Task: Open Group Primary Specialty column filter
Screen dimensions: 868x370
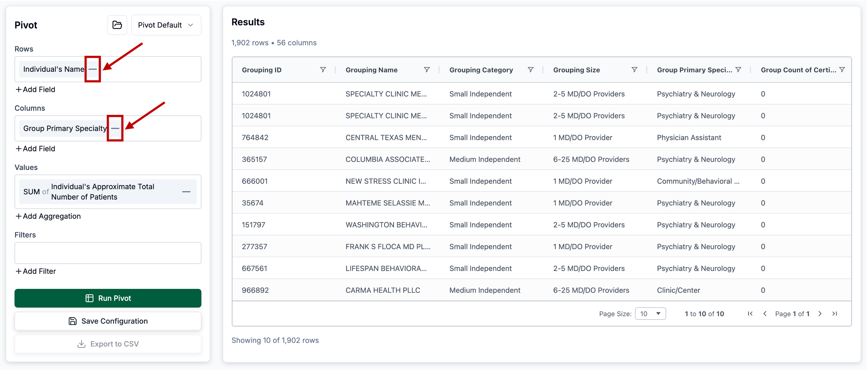Action: tap(738, 70)
